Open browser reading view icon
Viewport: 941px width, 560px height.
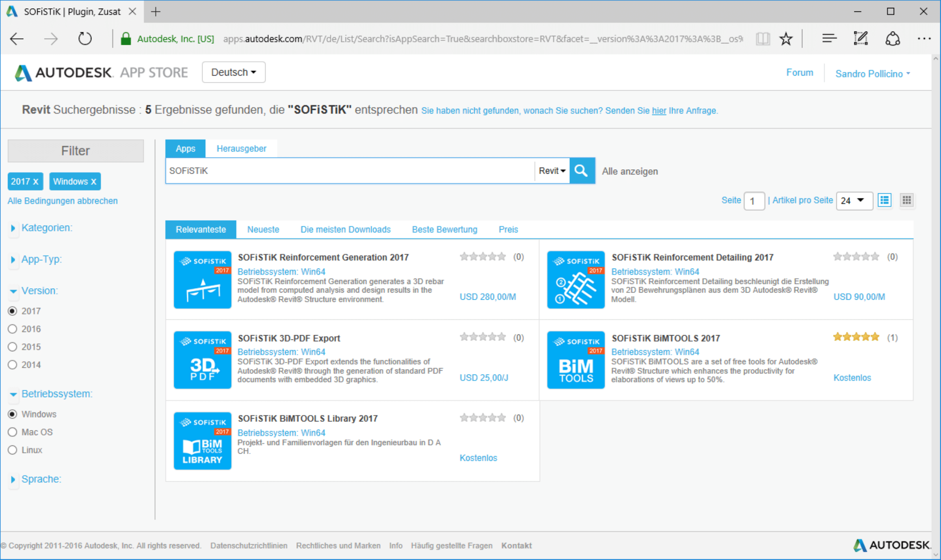pyautogui.click(x=762, y=39)
